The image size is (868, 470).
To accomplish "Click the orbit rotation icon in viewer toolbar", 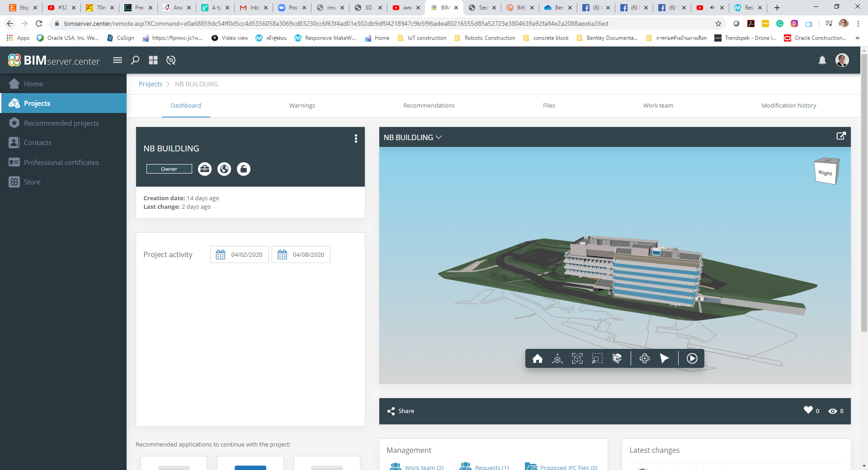I will click(644, 358).
